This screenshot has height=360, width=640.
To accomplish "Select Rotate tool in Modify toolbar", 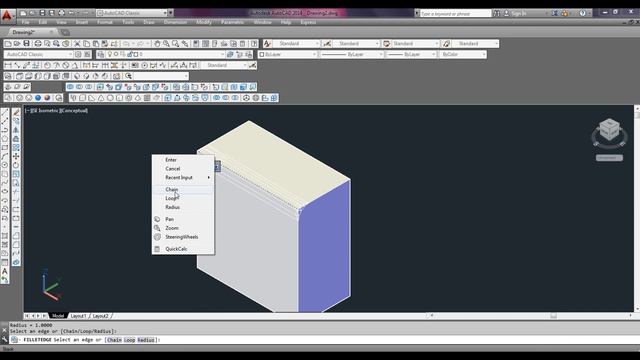I will click(16, 165).
